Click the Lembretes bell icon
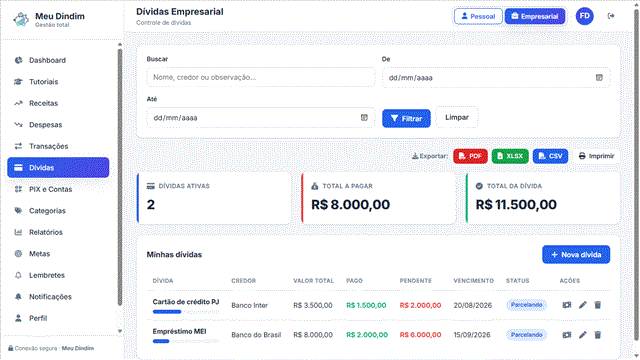 pyautogui.click(x=18, y=275)
